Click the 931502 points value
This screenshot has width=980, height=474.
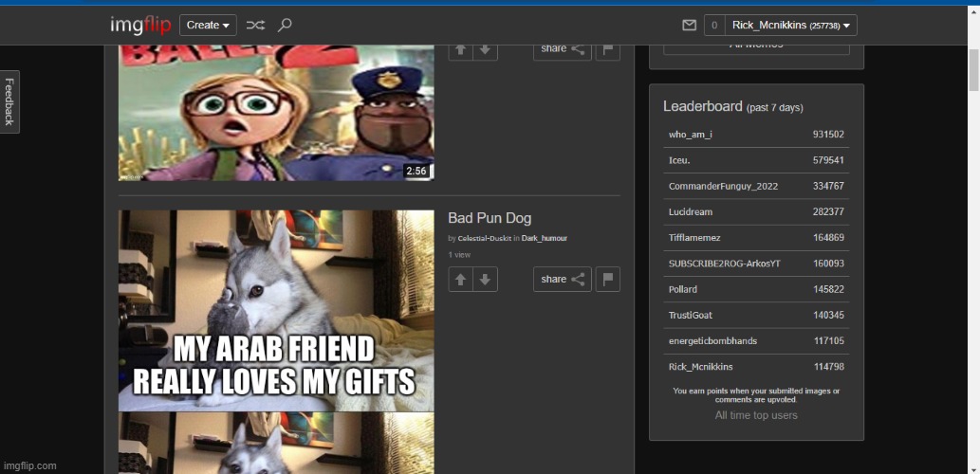[829, 135]
